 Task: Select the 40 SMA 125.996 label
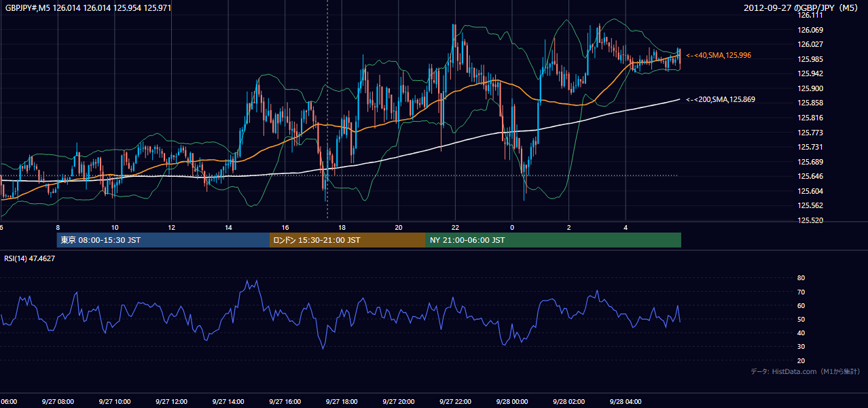[x=719, y=55]
